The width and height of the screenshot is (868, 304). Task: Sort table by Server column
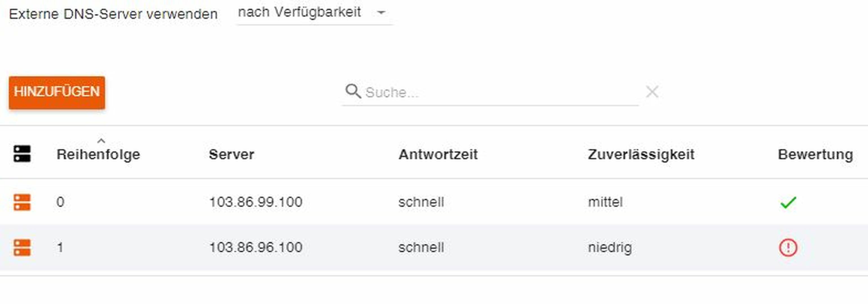point(231,154)
